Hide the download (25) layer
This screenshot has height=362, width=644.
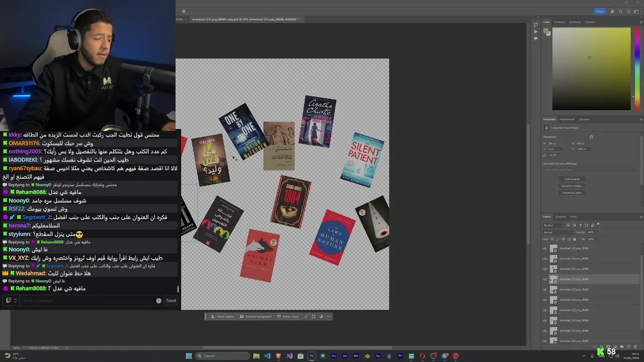coord(545,248)
